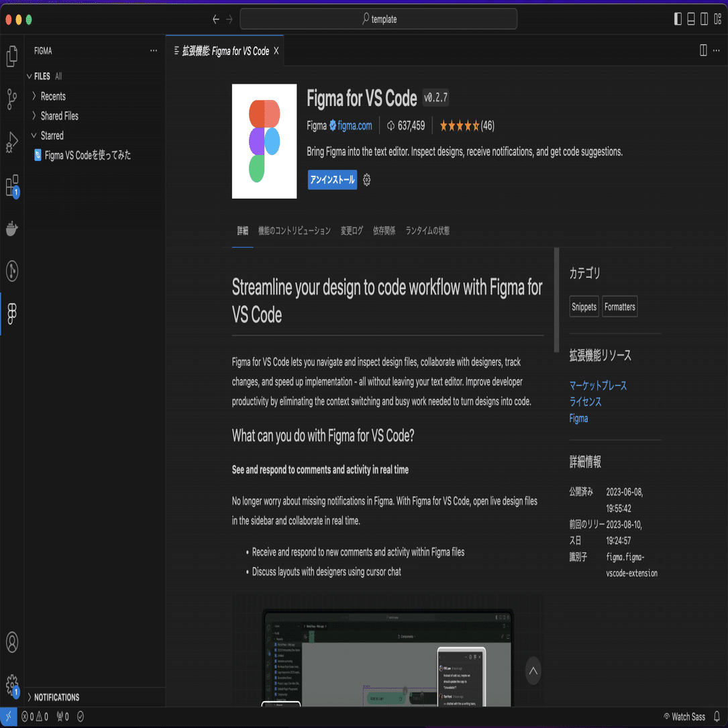Viewport: 728px width, 728px height.
Task: Click the 637,459 install count
Action: (x=406, y=126)
